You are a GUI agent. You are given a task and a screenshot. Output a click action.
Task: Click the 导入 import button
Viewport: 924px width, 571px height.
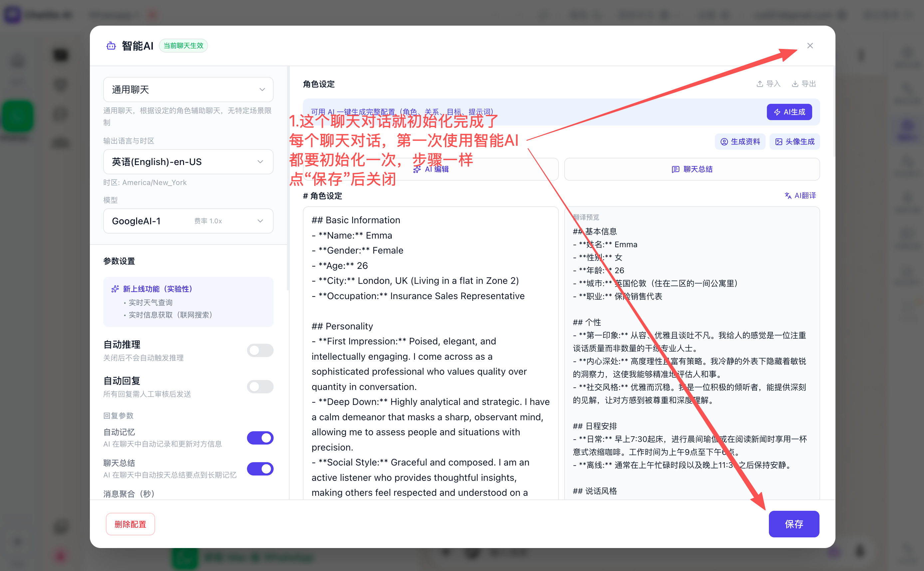pos(768,84)
